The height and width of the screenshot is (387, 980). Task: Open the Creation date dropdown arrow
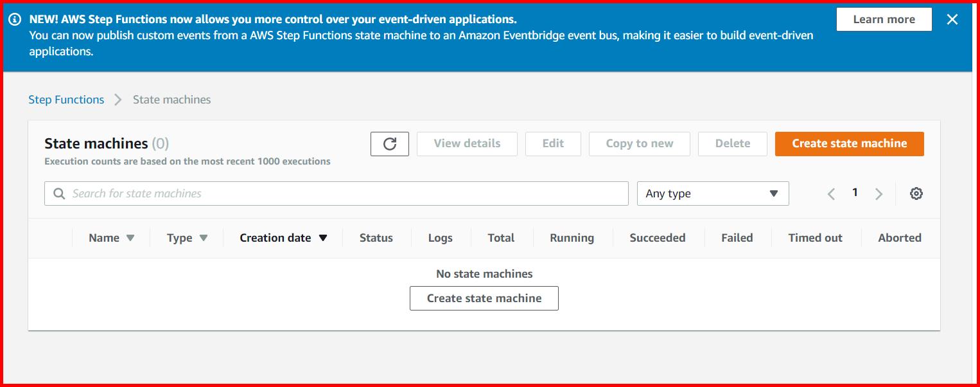click(x=324, y=238)
